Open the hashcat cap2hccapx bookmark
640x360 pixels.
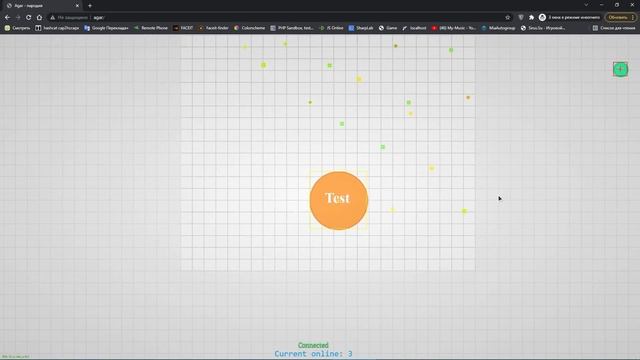(x=57, y=28)
